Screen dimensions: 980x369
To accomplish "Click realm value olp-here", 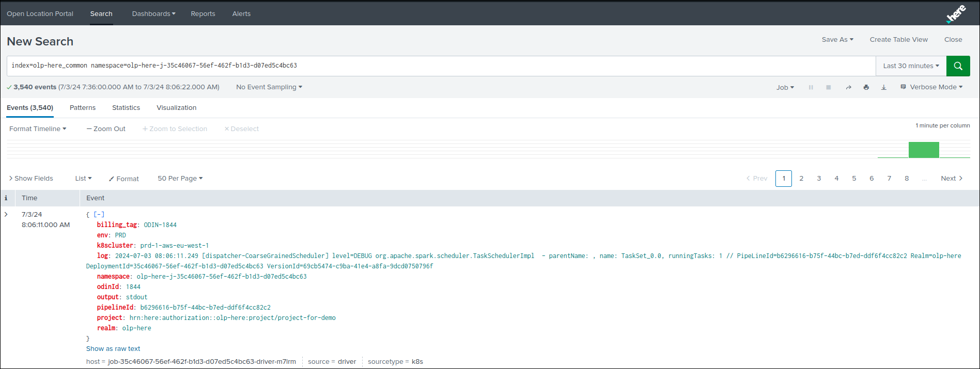I will click(137, 328).
